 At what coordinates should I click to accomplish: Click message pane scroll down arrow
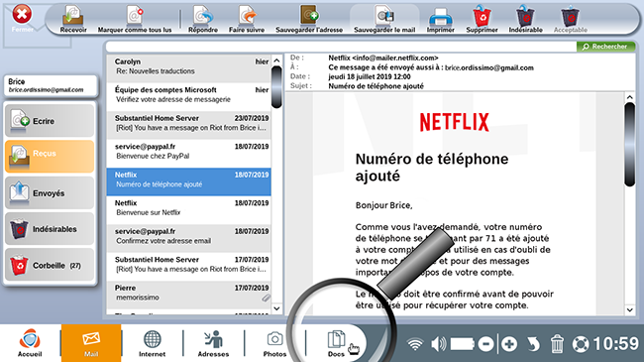coord(629,309)
